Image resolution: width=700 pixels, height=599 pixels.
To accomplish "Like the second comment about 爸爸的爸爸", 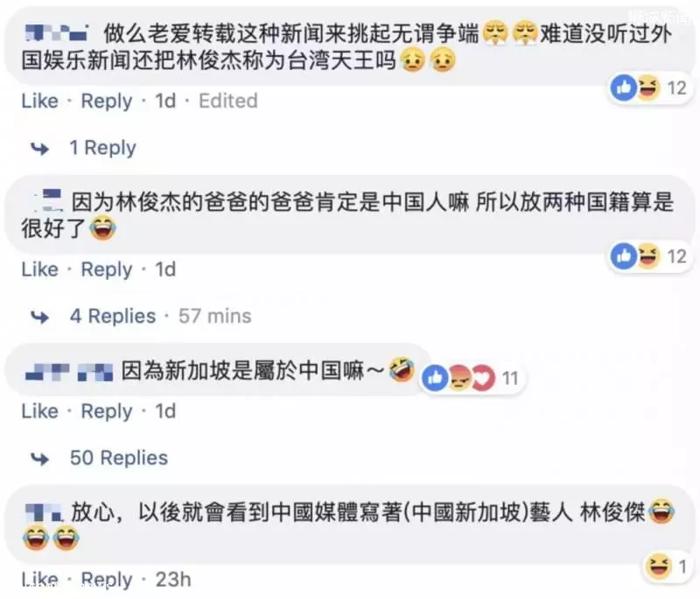I will point(39,269).
